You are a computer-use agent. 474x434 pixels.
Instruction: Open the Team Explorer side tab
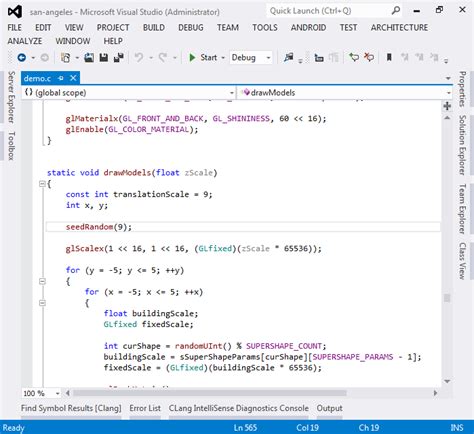[462, 209]
